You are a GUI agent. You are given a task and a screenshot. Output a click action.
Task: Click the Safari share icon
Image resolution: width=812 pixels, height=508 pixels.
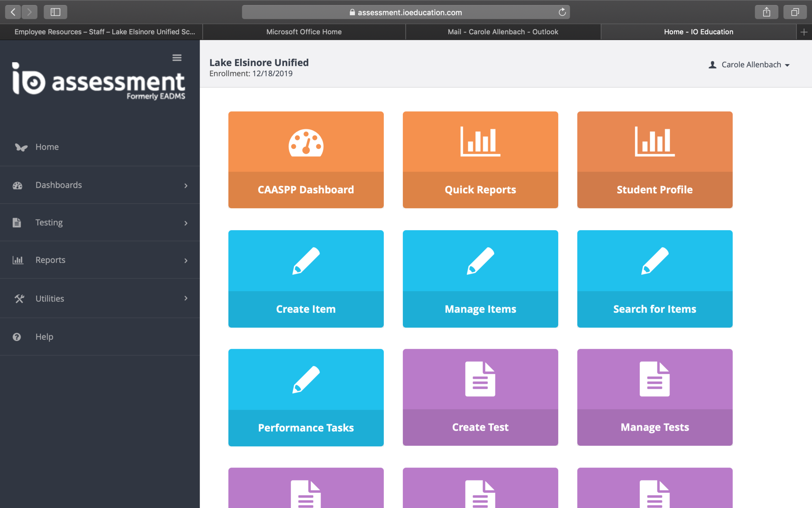point(766,12)
